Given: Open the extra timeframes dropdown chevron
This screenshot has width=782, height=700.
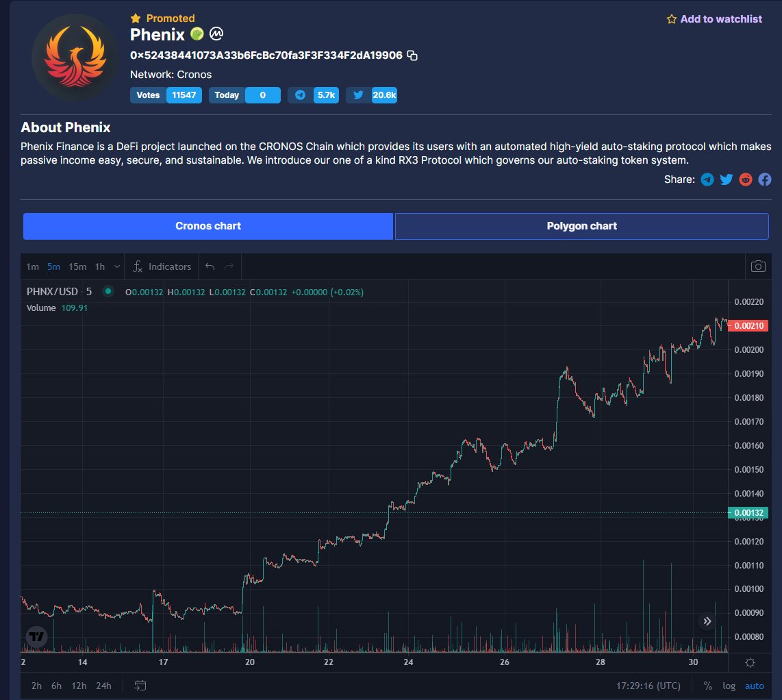Looking at the screenshot, I should (x=116, y=266).
